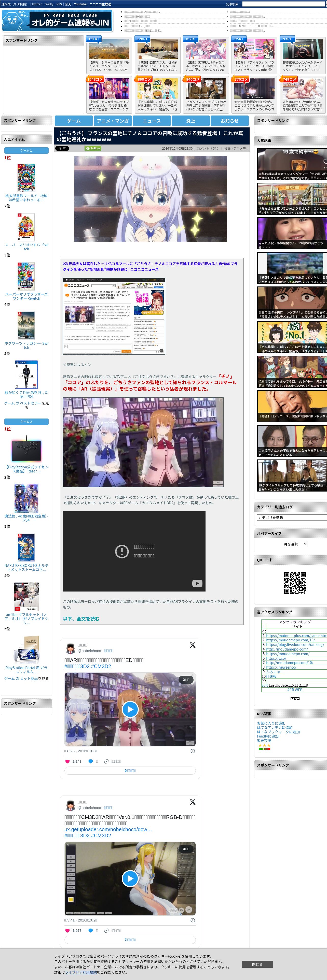Select the ニュース navigation tab
Viewport: 327px width, 980px height.
pos(152,121)
